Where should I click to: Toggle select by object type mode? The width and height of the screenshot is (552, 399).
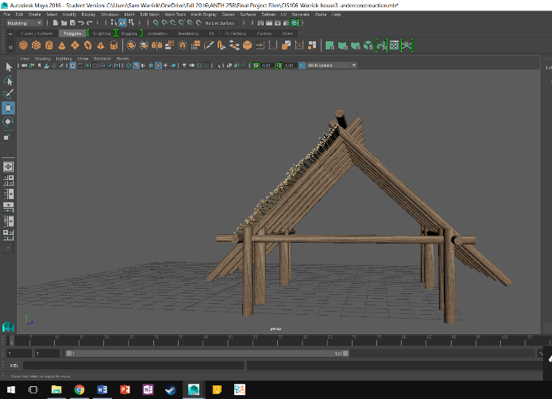point(122,23)
